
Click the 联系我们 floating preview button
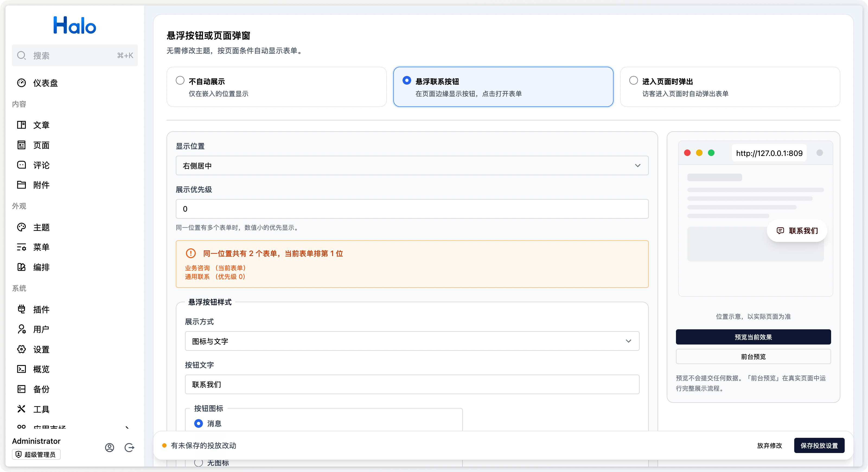coord(797,231)
